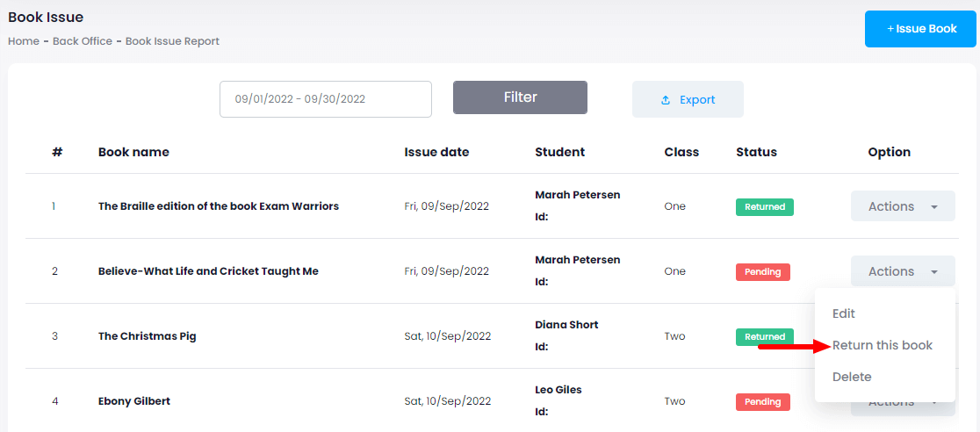This screenshot has width=980, height=432.
Task: Open the date range input field
Action: coord(325,99)
